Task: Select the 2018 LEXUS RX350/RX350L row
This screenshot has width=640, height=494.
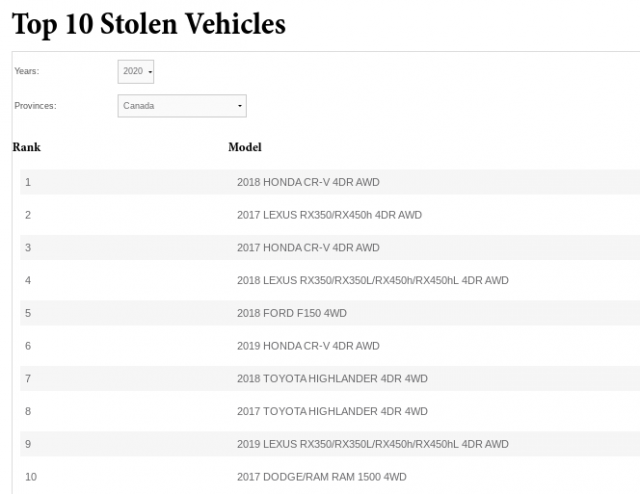Action: 330,280
